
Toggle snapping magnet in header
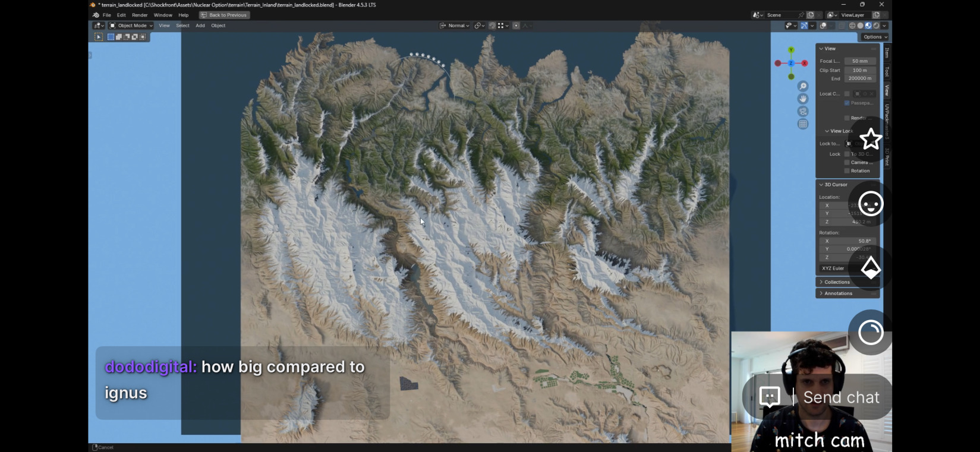pyautogui.click(x=492, y=26)
